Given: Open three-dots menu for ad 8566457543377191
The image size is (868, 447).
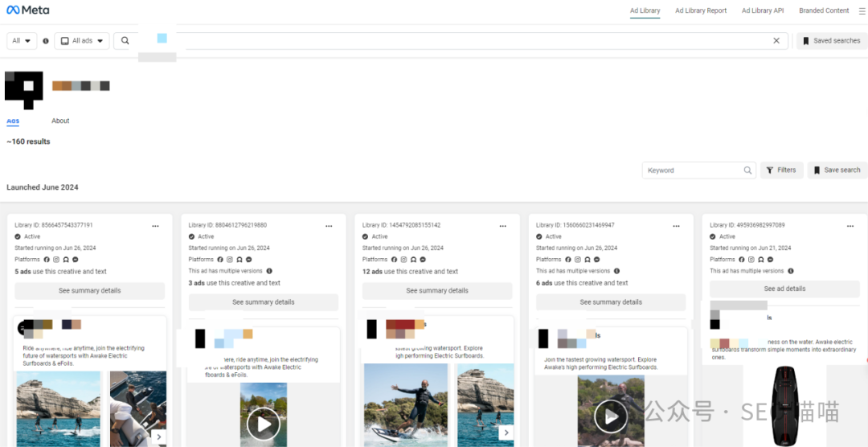Looking at the screenshot, I should click(155, 226).
